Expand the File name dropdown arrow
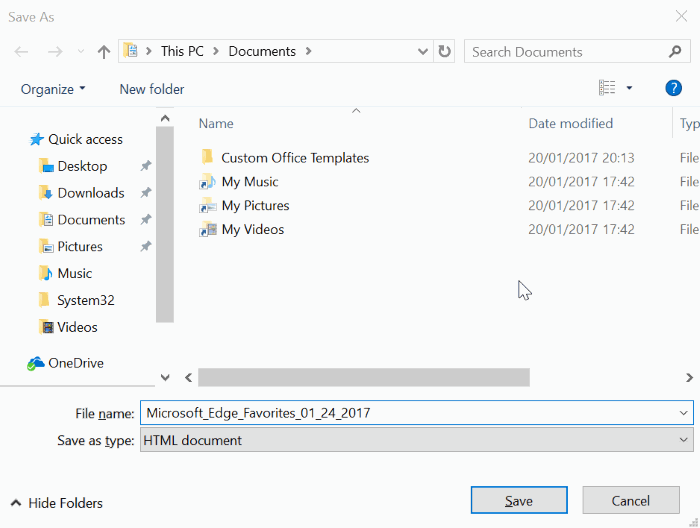Screen dimensions: 700x528 (x=684, y=412)
